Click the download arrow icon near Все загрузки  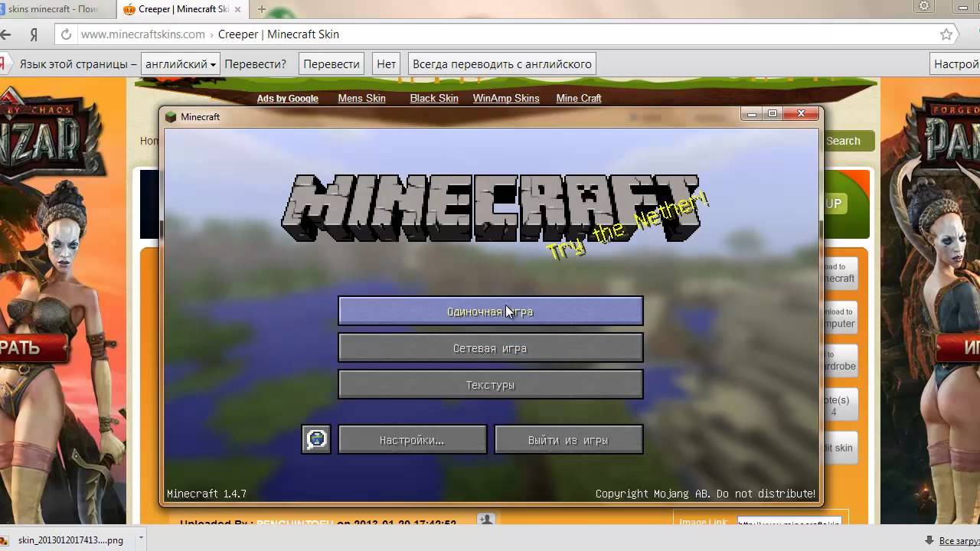929,540
